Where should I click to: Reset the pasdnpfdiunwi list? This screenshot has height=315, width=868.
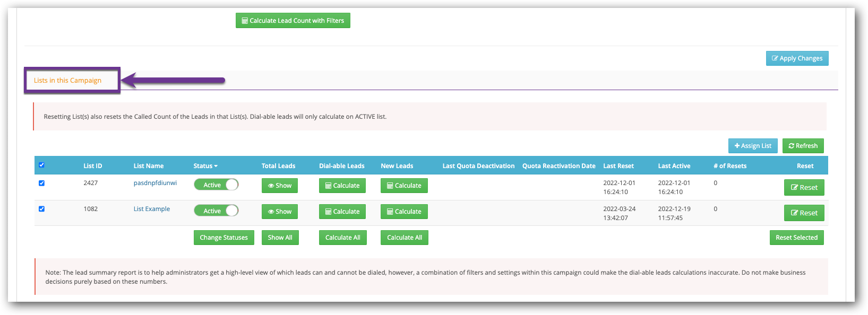pyautogui.click(x=804, y=187)
